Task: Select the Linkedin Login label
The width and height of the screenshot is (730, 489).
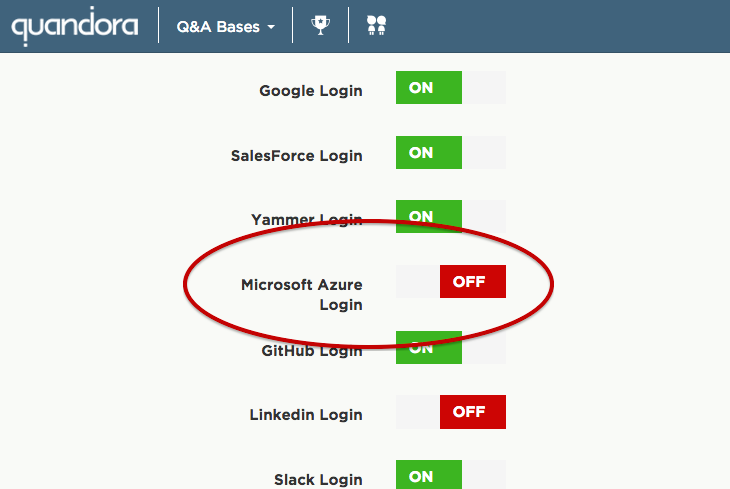Action: tap(306, 414)
